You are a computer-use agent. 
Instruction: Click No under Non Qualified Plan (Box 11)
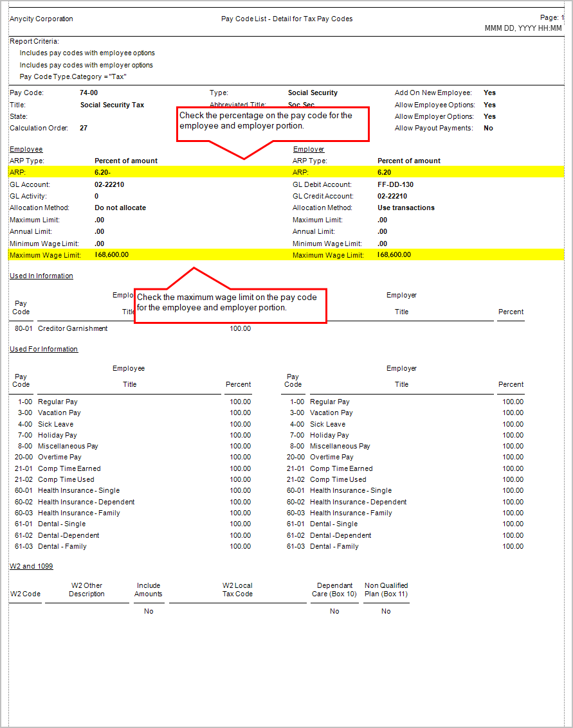click(x=387, y=612)
